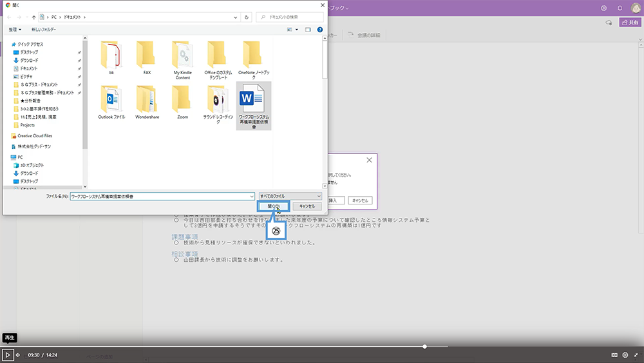Open OneNote settings gear
Image resolution: width=644 pixels, height=363 pixels.
(604, 8)
